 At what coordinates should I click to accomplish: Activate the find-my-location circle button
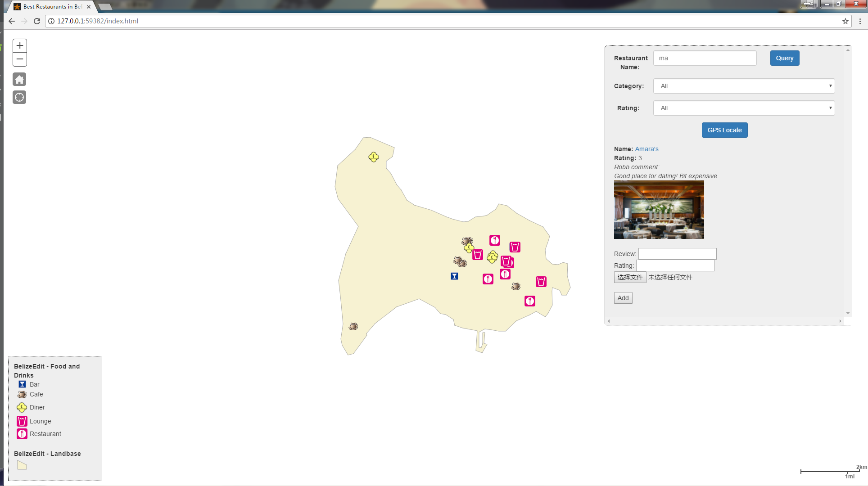coord(19,97)
